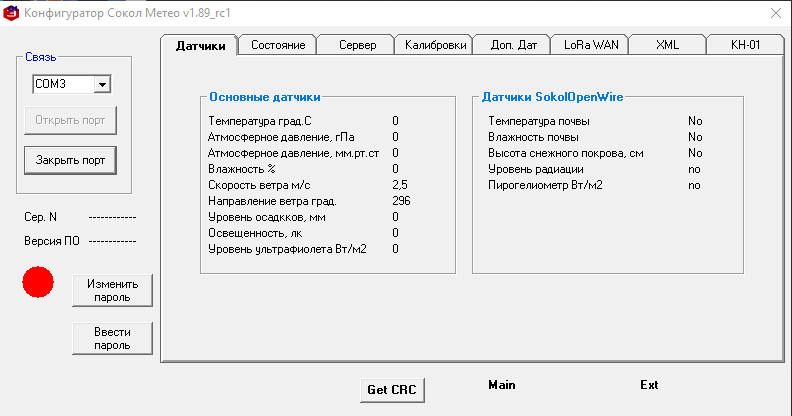Click the Main label

[502, 385]
